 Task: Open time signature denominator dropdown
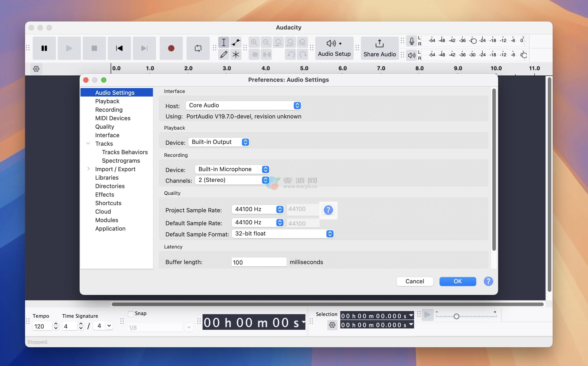109,326
